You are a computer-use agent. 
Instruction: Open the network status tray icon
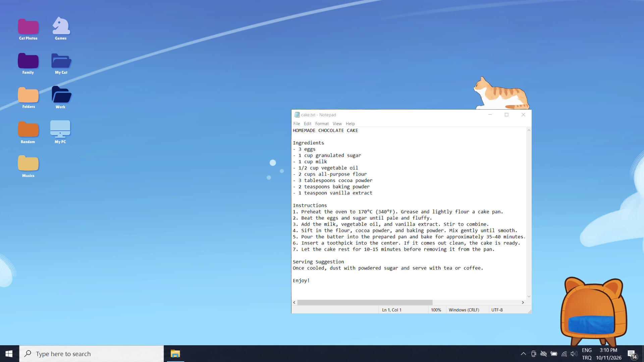564,354
